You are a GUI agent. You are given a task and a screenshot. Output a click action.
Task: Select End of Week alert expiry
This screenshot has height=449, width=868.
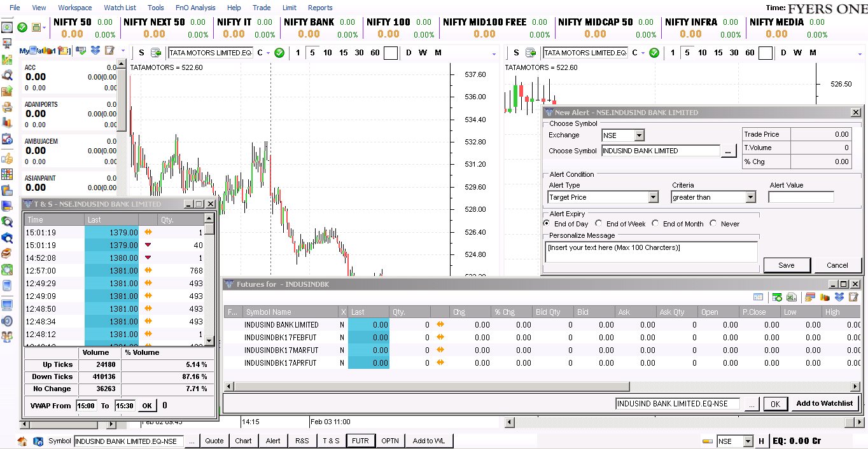pyautogui.click(x=597, y=223)
